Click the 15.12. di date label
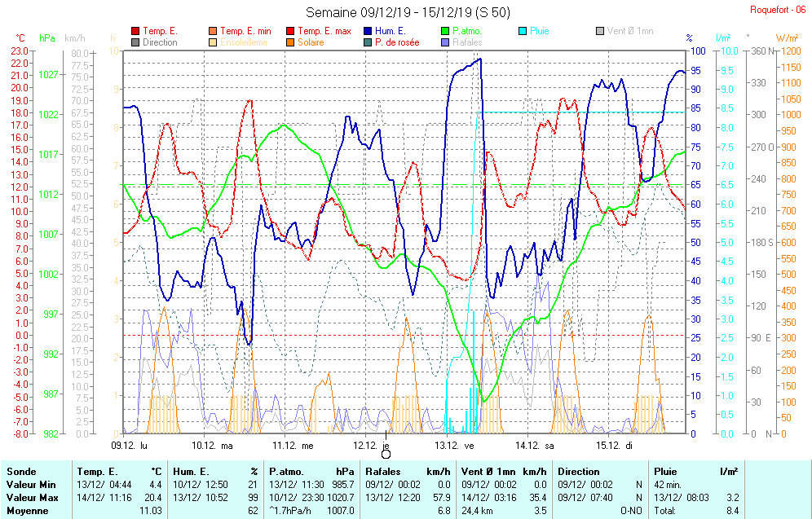Viewport: 812px width, 519px height. (x=614, y=446)
